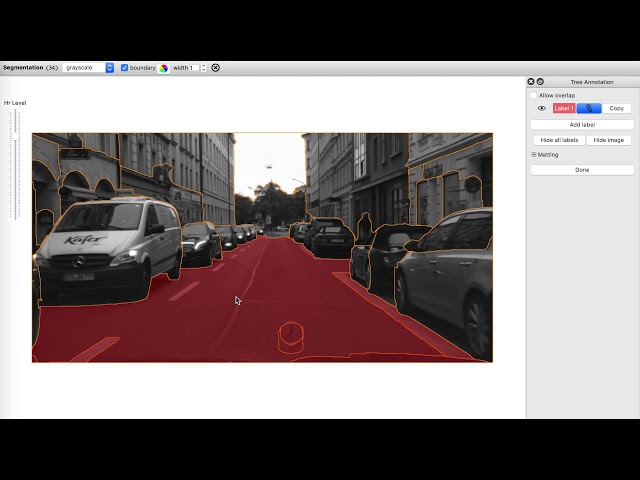The height and width of the screenshot is (480, 640).
Task: Toggle the blue brush paint button
Action: (589, 108)
